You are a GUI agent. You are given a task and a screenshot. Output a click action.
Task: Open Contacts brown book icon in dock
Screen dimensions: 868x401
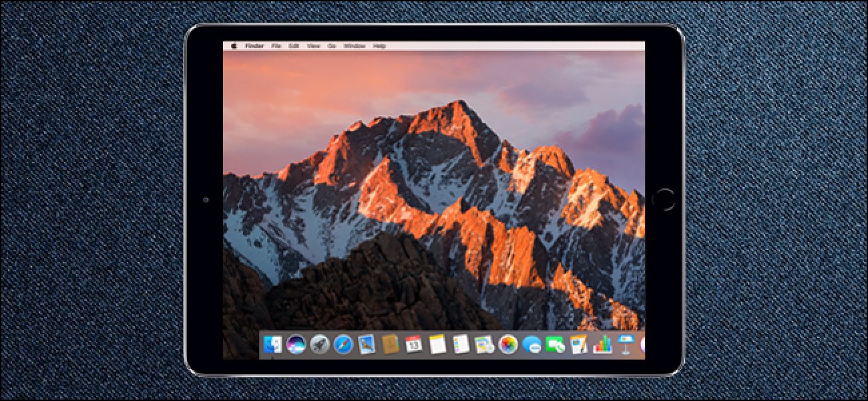(391, 344)
